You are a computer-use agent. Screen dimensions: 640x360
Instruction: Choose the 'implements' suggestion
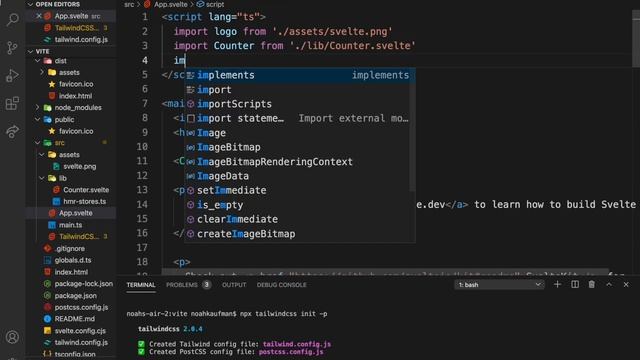[x=300, y=75]
